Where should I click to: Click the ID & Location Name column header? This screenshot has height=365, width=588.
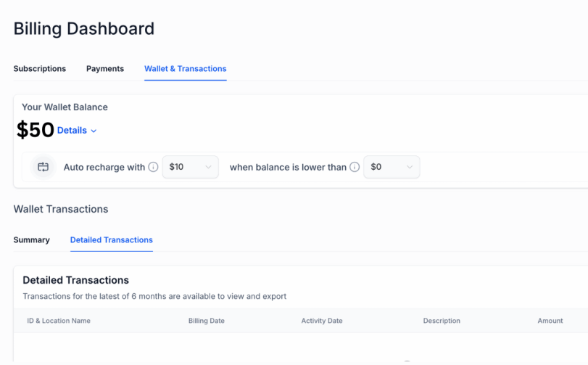59,321
